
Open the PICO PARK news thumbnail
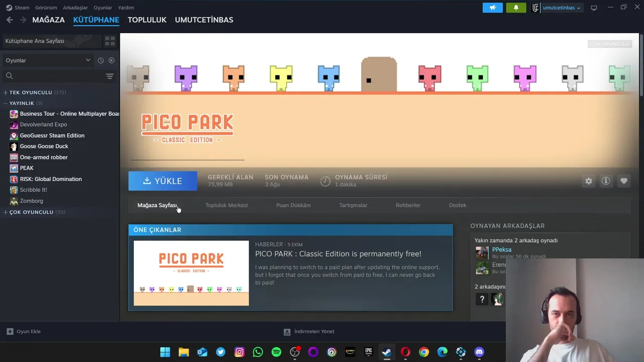point(191,273)
